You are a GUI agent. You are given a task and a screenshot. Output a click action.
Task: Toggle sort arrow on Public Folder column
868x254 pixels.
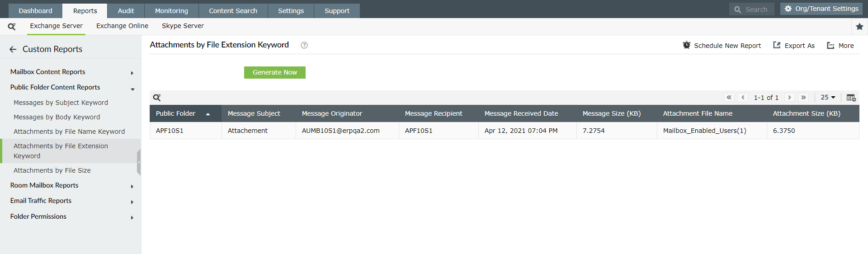[208, 114]
